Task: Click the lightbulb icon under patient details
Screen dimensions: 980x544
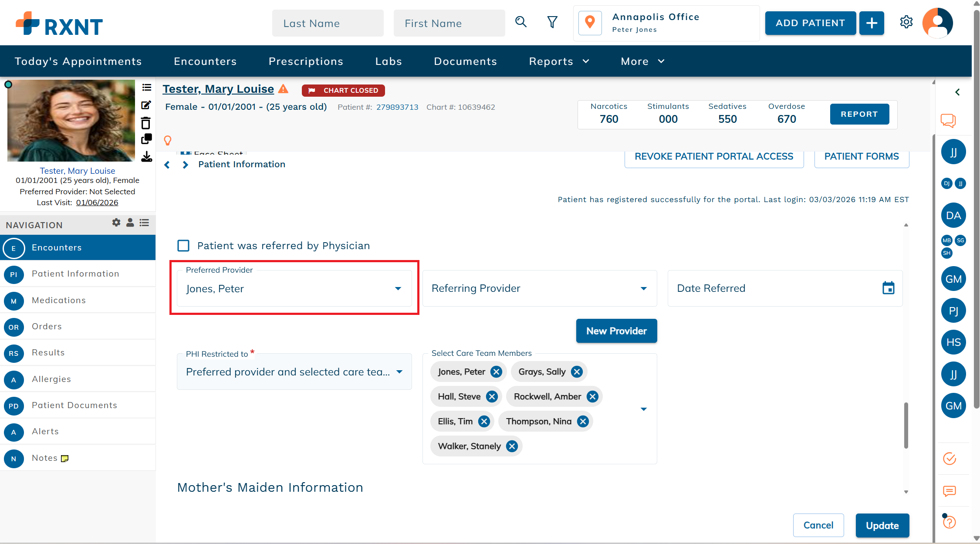Action: coord(168,140)
